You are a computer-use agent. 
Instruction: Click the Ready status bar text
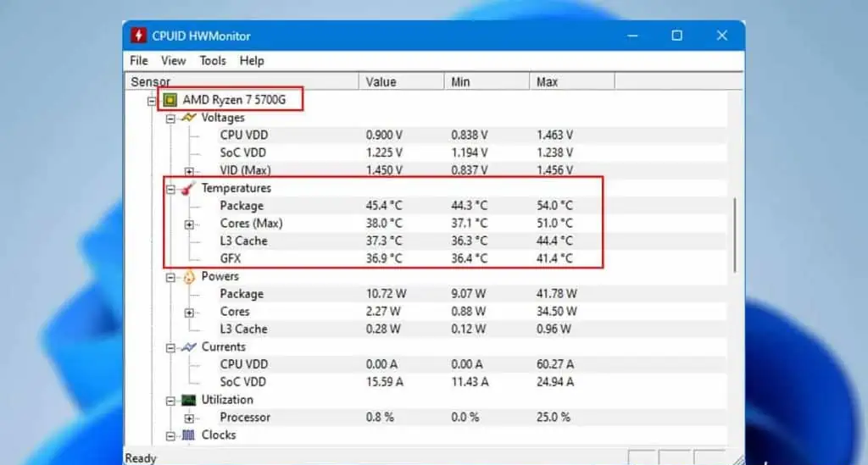pos(141,458)
